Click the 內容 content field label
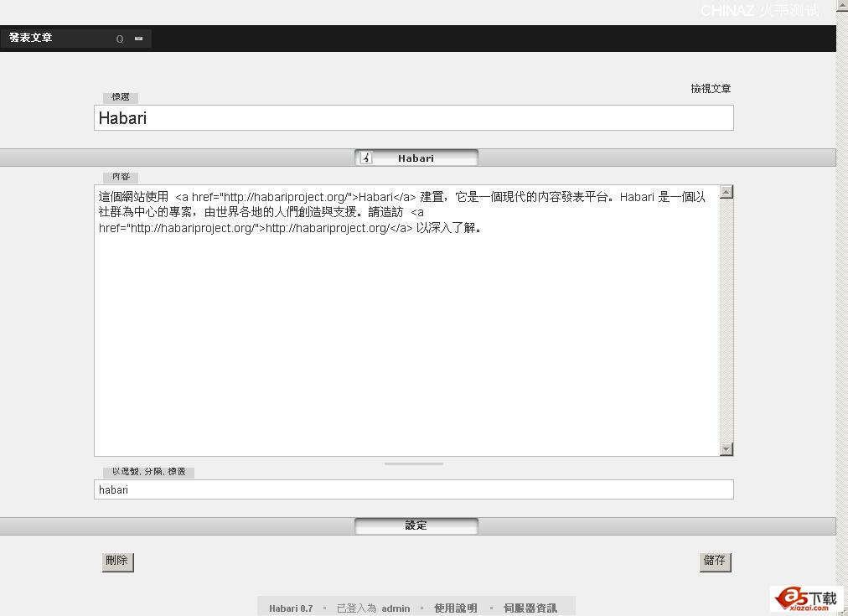This screenshot has height=616, width=848. pyautogui.click(x=121, y=177)
